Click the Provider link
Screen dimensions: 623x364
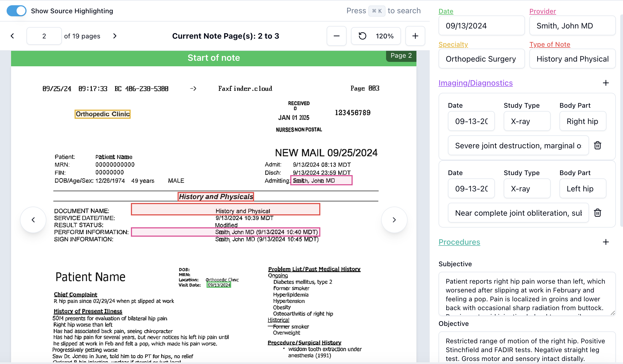(542, 11)
